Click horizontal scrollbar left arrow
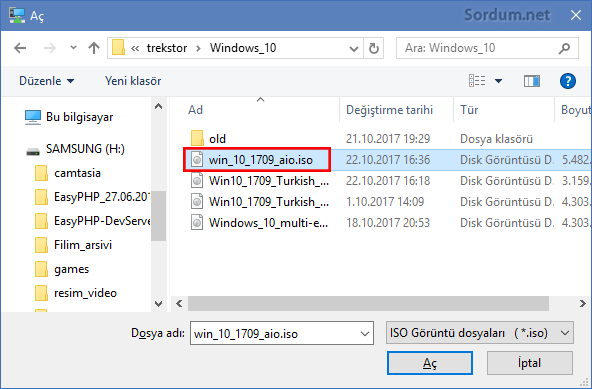Screen dimensions: 592x389 click(x=179, y=303)
